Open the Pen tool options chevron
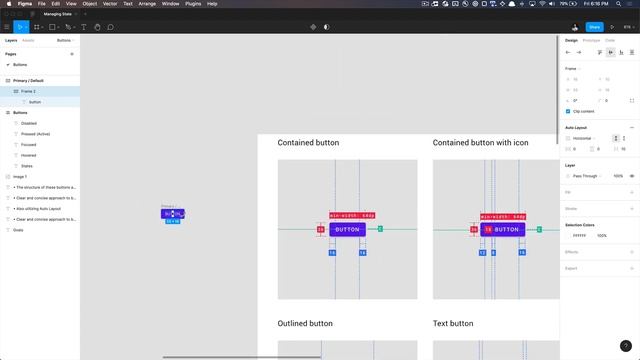640x360 pixels. point(74,27)
